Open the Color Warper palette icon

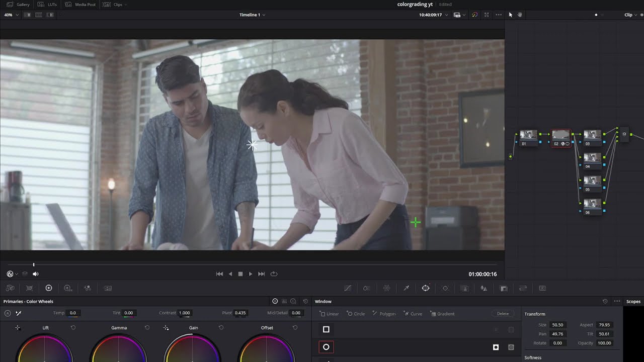386,288
